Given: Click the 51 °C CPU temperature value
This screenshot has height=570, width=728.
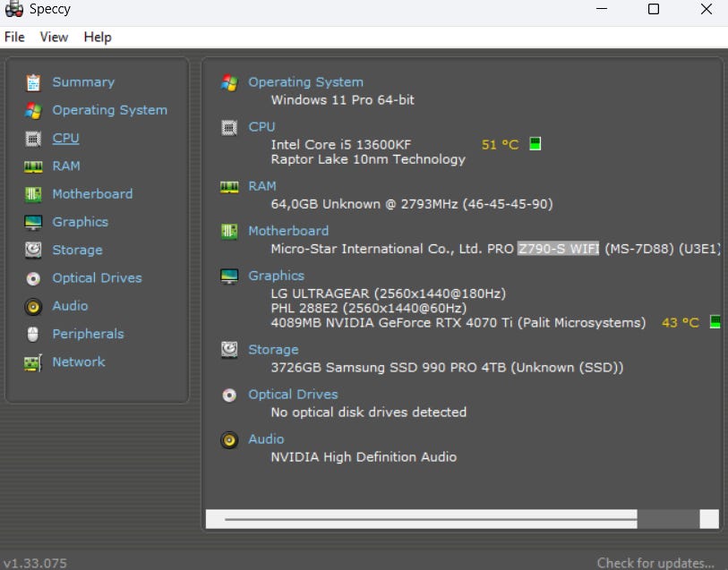Looking at the screenshot, I should (500, 145).
